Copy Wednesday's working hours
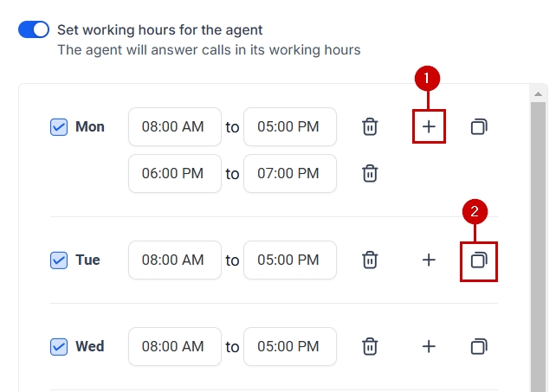 (479, 347)
